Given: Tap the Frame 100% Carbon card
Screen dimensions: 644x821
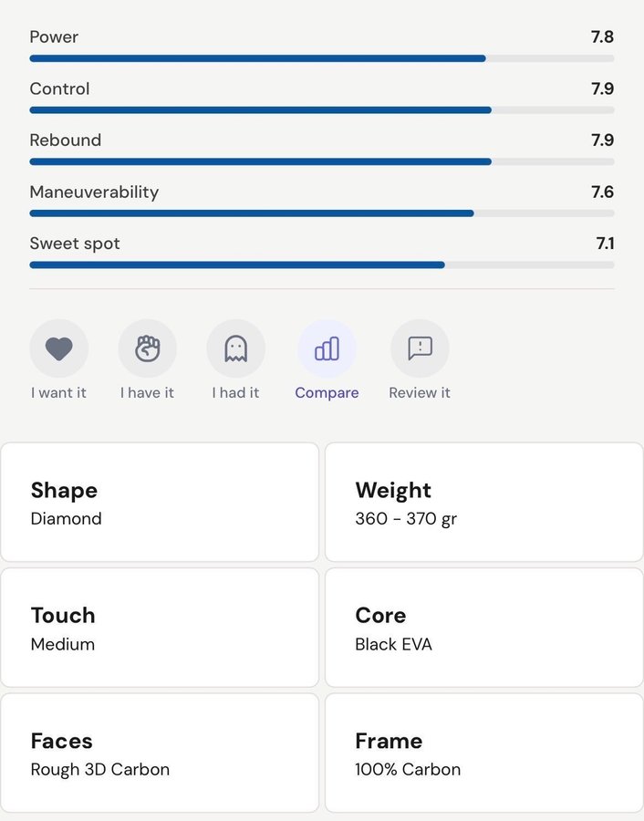Looking at the screenshot, I should 484,753.
